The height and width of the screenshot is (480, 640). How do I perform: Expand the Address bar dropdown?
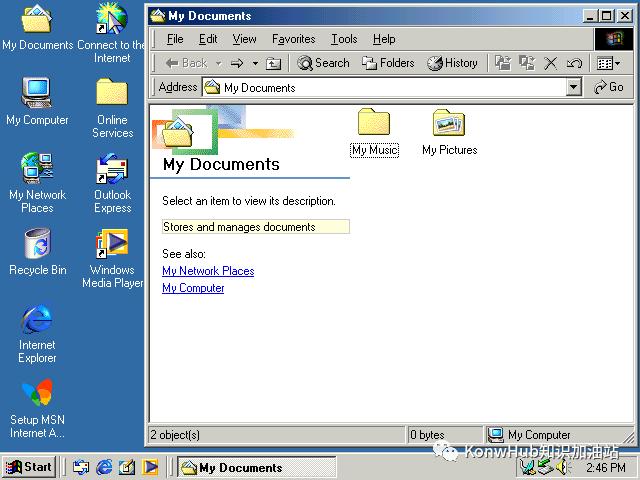(x=574, y=87)
